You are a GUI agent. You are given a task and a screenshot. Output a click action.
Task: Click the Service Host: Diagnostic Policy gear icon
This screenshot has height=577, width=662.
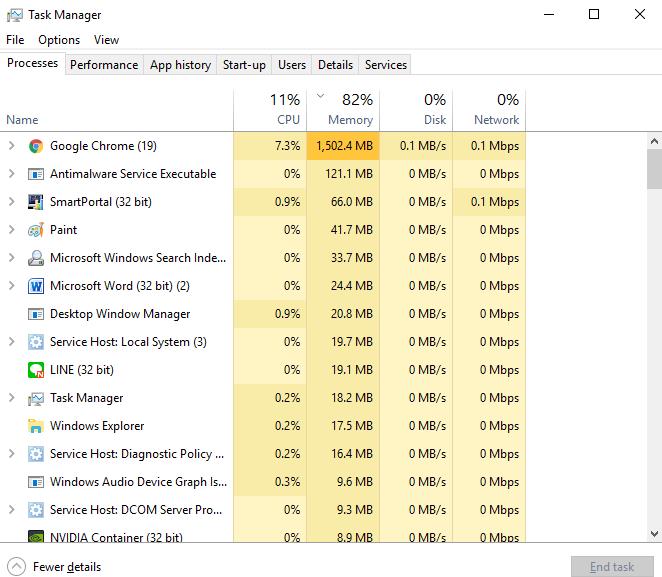pyautogui.click(x=36, y=454)
